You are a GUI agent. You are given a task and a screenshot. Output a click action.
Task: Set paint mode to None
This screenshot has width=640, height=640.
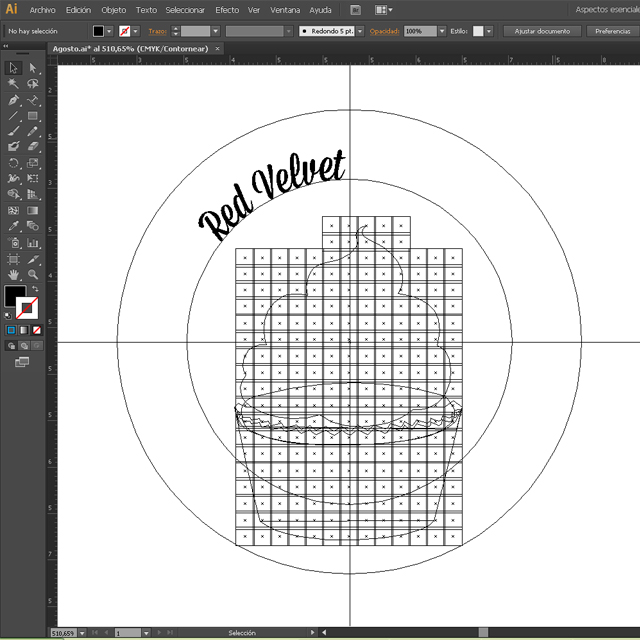[x=37, y=330]
